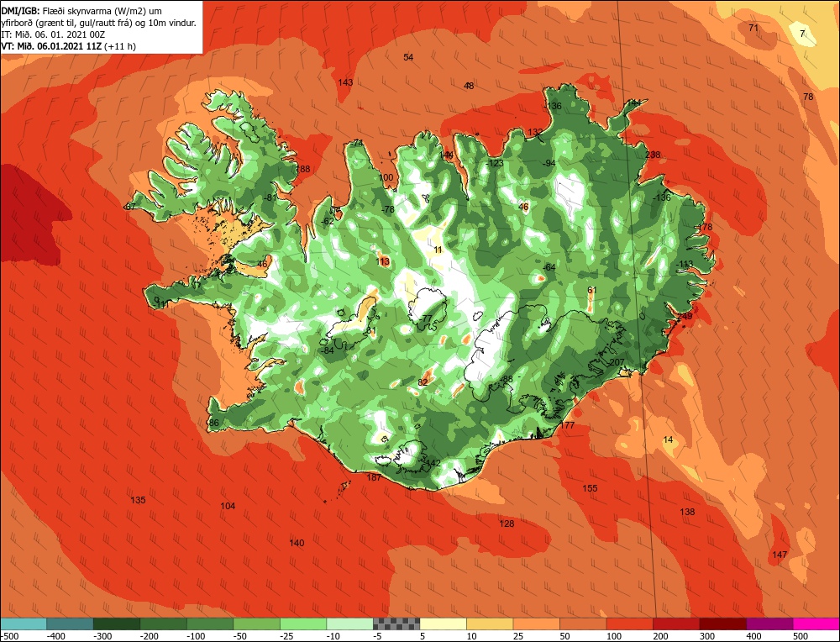Click the map value 48 in the northern sea
Viewport: 840px width, 642px height.
[469, 86]
